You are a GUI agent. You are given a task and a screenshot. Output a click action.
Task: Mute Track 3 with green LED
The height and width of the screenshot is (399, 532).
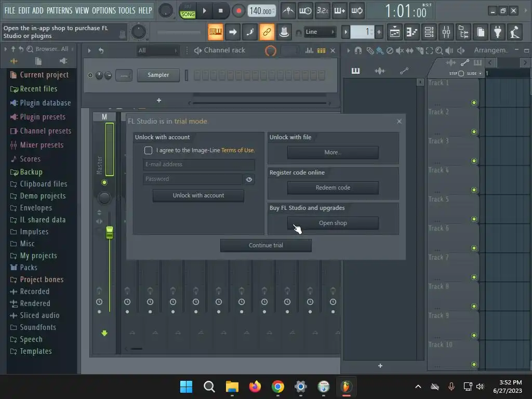[x=474, y=161]
